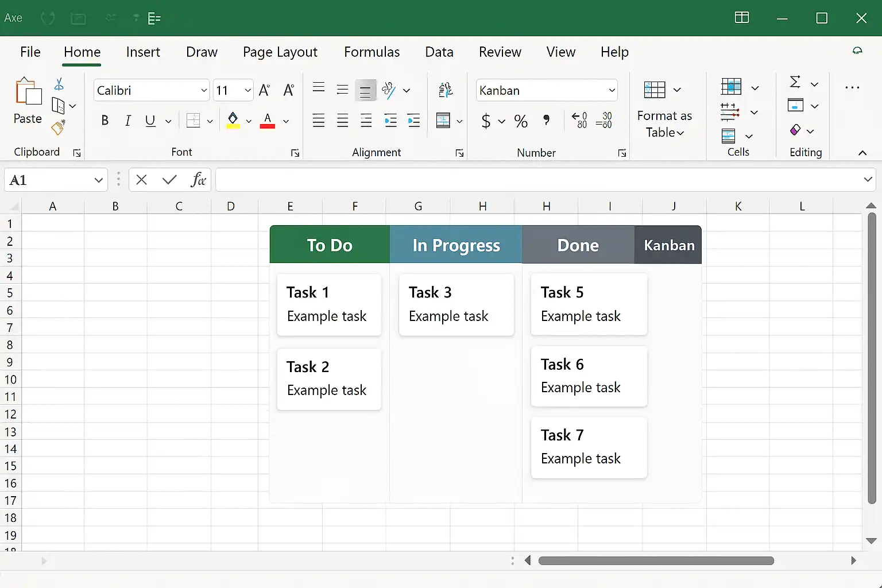
Task: Toggle italic formatting
Action: click(127, 121)
